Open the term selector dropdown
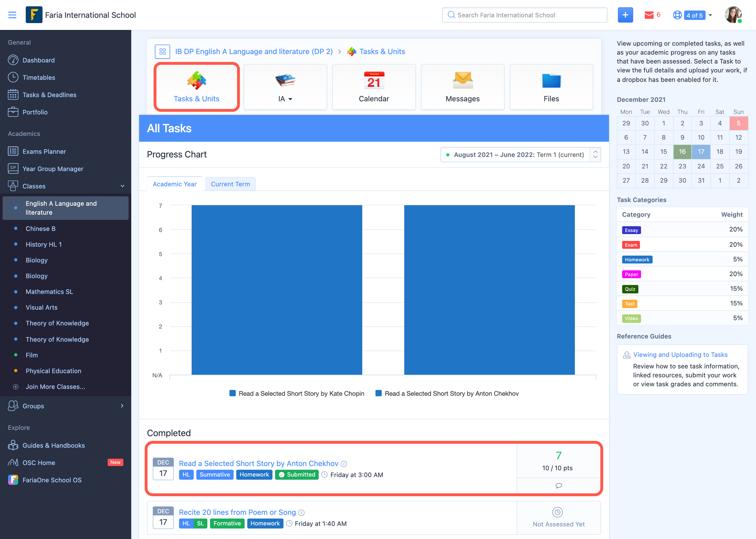 [521, 155]
